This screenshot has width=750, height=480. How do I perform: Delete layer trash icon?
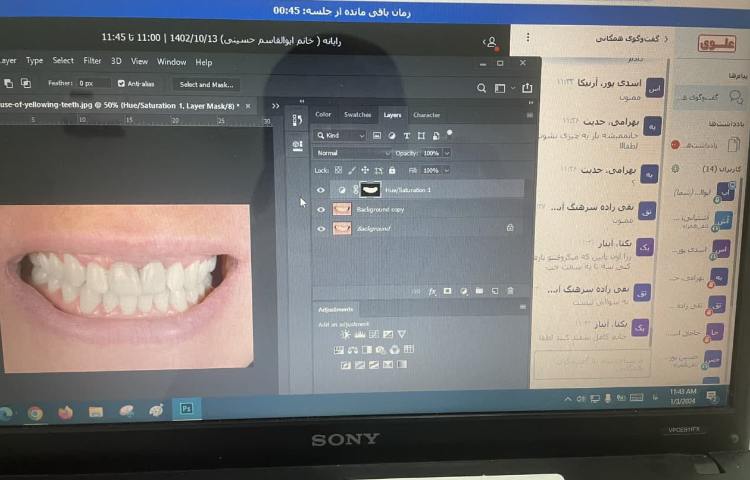pos(510,291)
